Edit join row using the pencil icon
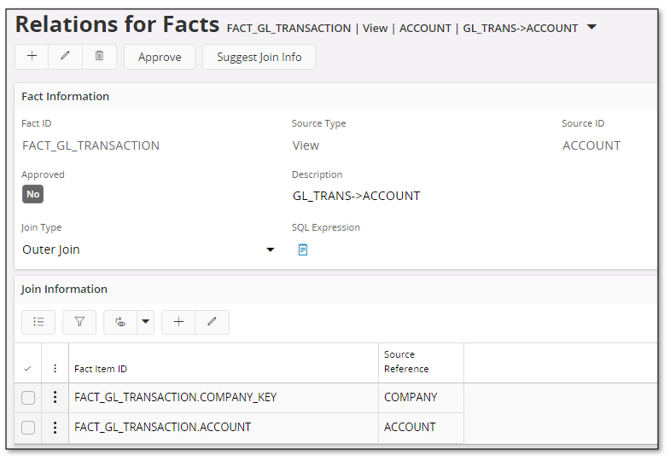Image resolution: width=671 pixels, height=460 pixels. click(x=212, y=322)
